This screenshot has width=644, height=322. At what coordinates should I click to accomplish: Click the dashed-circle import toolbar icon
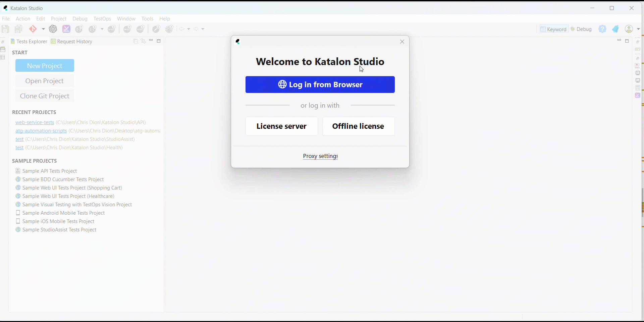[170, 29]
